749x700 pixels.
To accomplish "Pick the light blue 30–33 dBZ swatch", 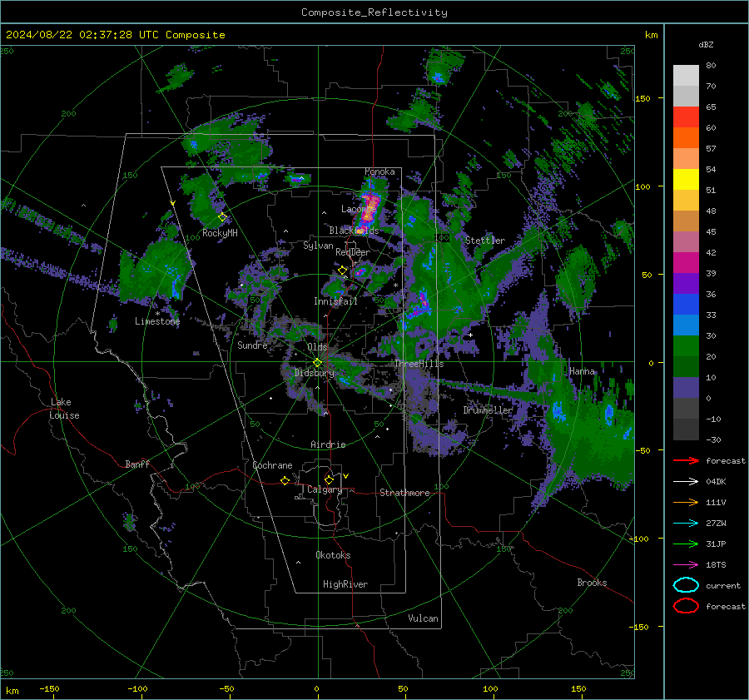I will pos(686,325).
